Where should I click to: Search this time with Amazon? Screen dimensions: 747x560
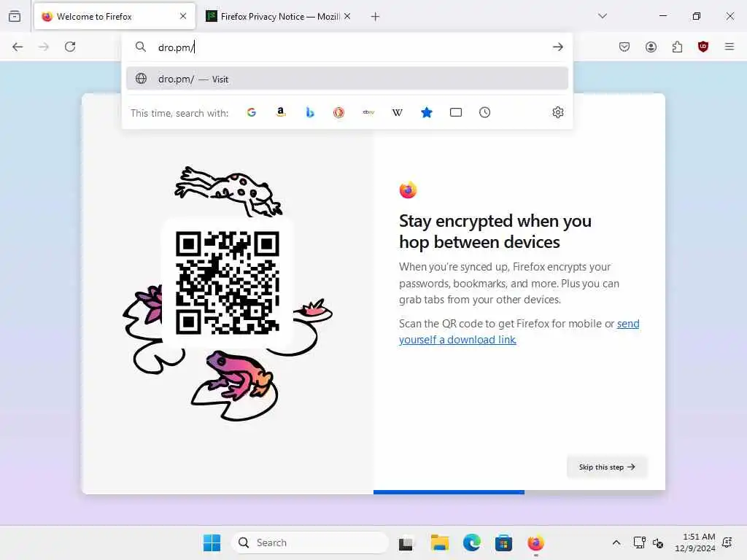pos(281,112)
